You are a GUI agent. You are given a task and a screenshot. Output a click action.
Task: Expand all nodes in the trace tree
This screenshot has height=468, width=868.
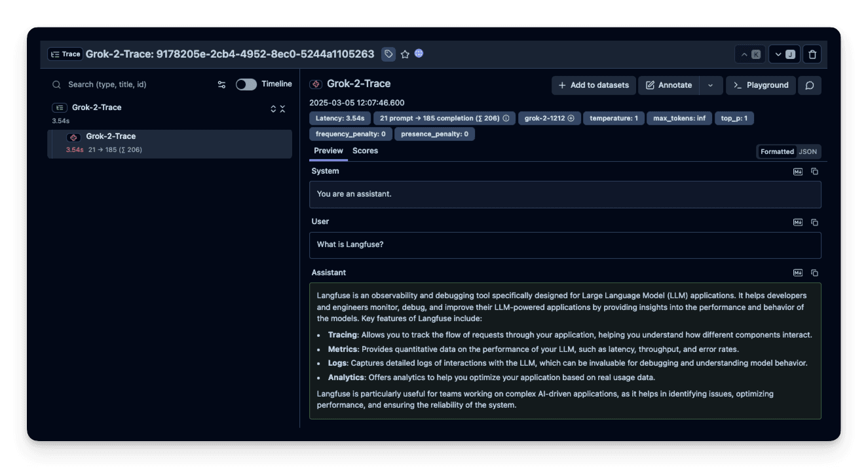click(x=274, y=109)
